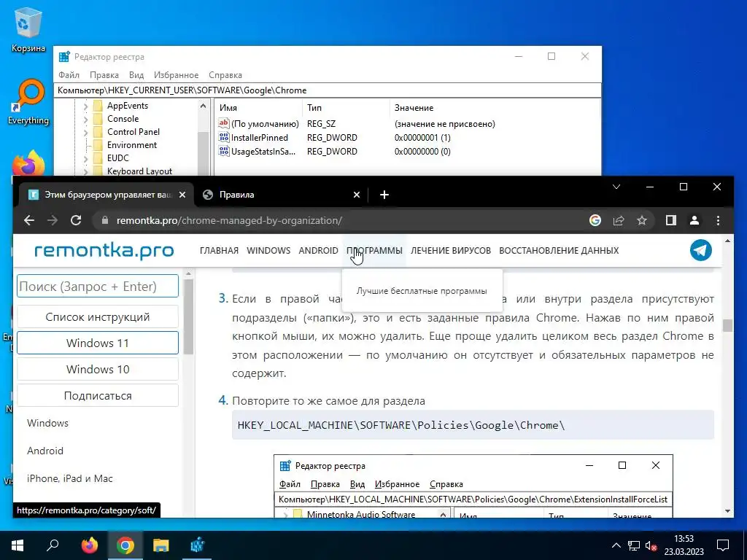Click the 'Подписаться' sidebar button
Image resolution: width=747 pixels, height=560 pixels.
tap(98, 396)
